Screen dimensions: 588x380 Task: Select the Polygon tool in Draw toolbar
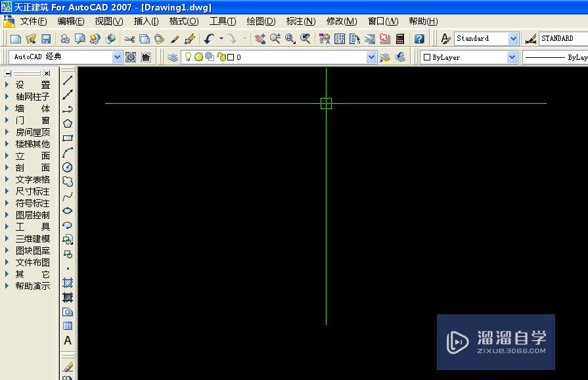tap(68, 122)
